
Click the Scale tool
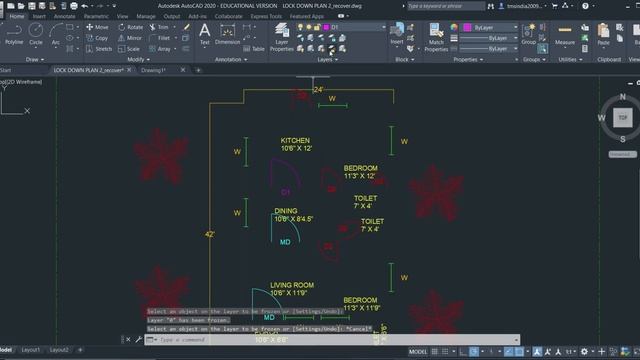pyautogui.click(x=129, y=49)
